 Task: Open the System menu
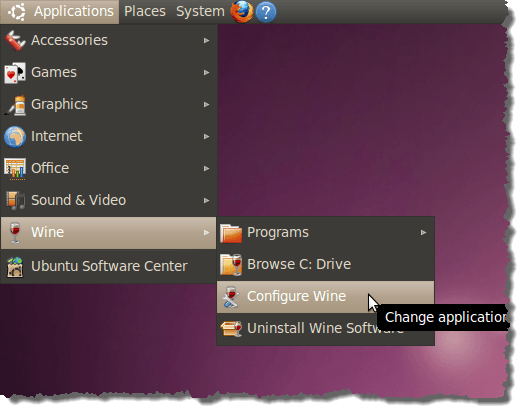200,12
